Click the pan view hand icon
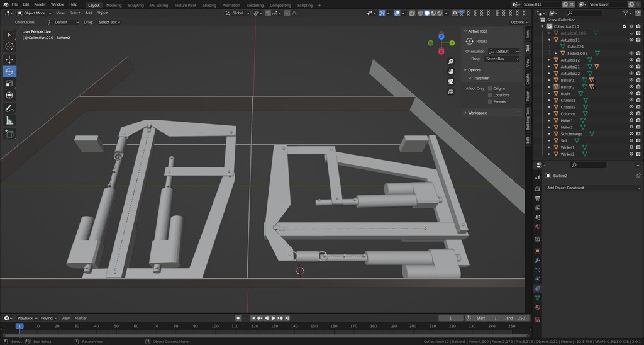 (450, 72)
